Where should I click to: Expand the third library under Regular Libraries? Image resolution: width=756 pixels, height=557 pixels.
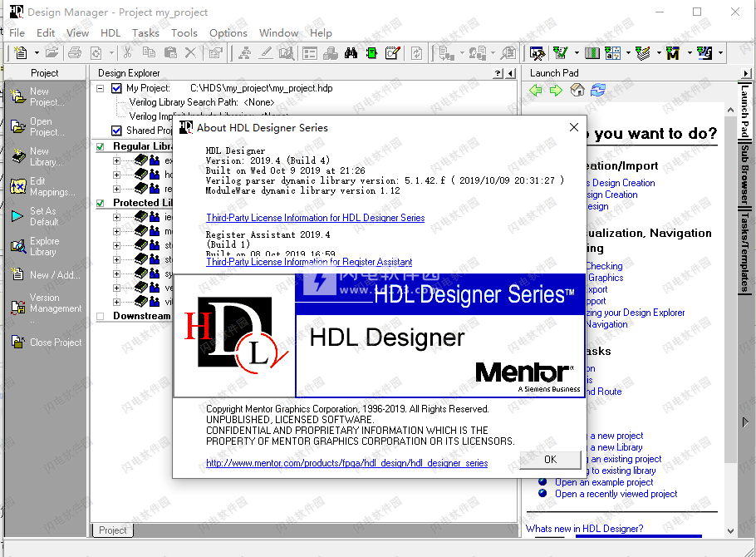tap(116, 189)
